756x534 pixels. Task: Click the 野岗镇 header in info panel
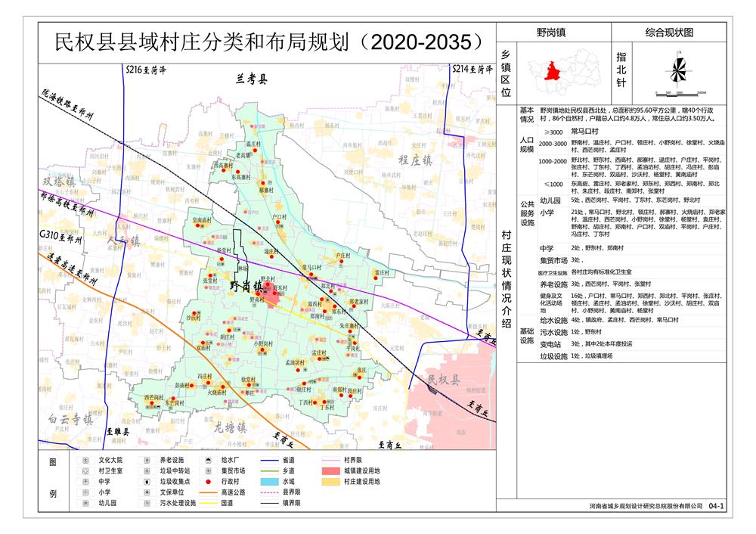551,33
